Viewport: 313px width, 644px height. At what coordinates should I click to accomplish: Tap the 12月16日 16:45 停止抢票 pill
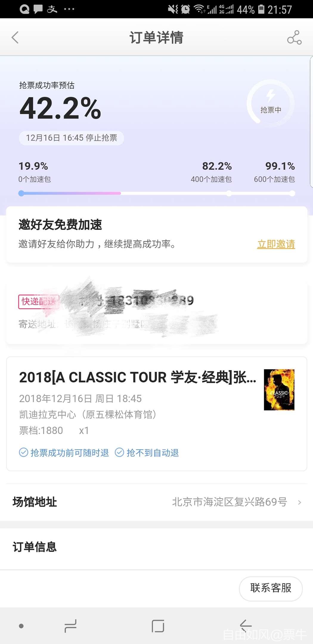click(x=72, y=138)
